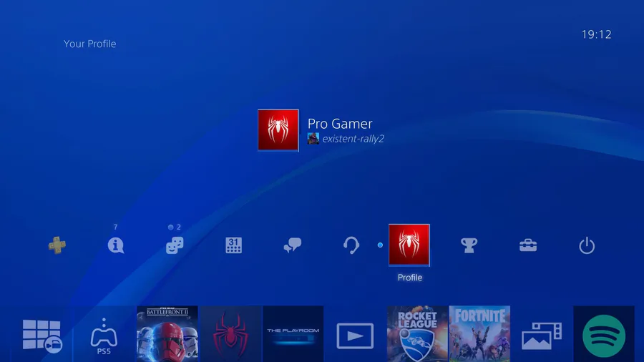Open the Settings toolbox icon
644x362 pixels.
528,245
